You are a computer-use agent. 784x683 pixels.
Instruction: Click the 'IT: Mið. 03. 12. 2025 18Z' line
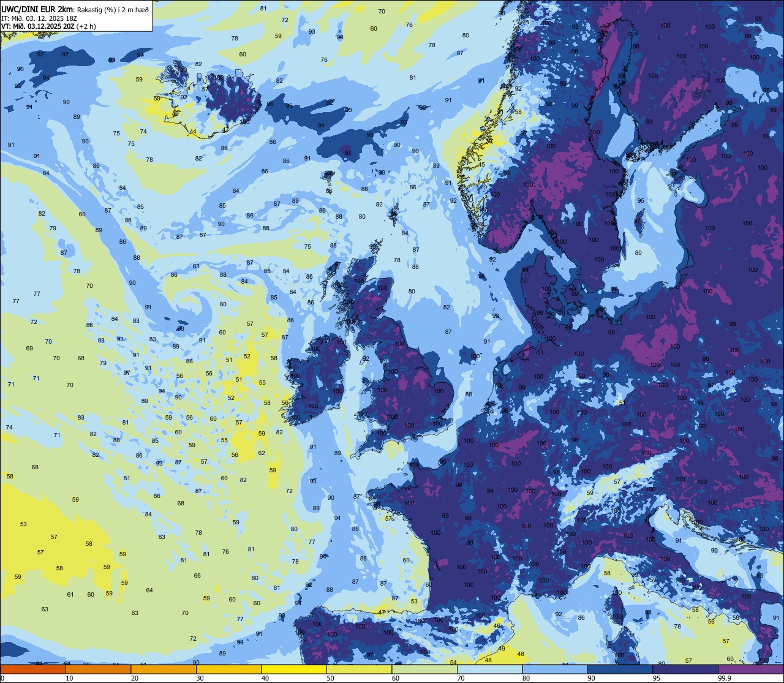[39, 18]
